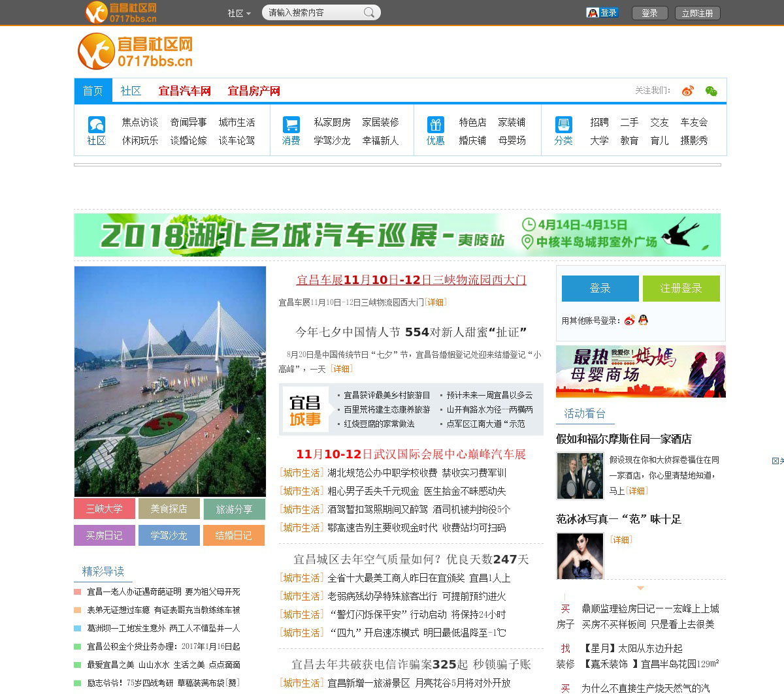Select the 社区 nav tab

coord(131,91)
